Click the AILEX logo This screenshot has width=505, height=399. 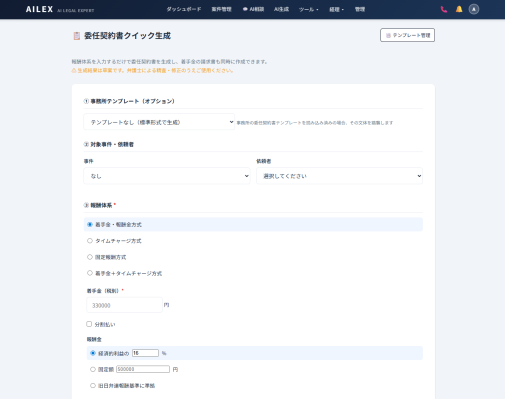(x=39, y=9)
